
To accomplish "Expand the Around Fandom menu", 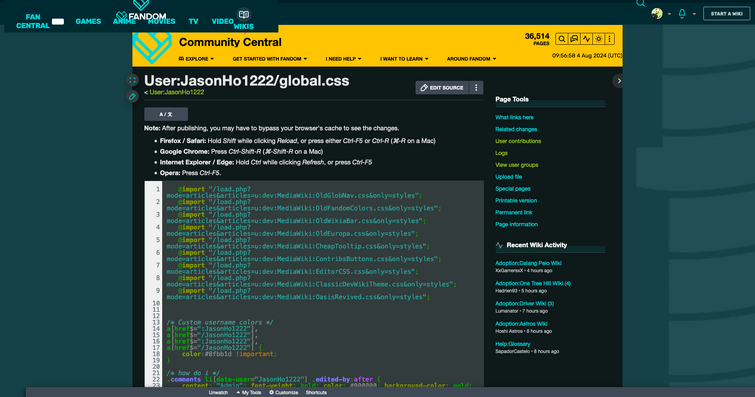I will pyautogui.click(x=471, y=59).
